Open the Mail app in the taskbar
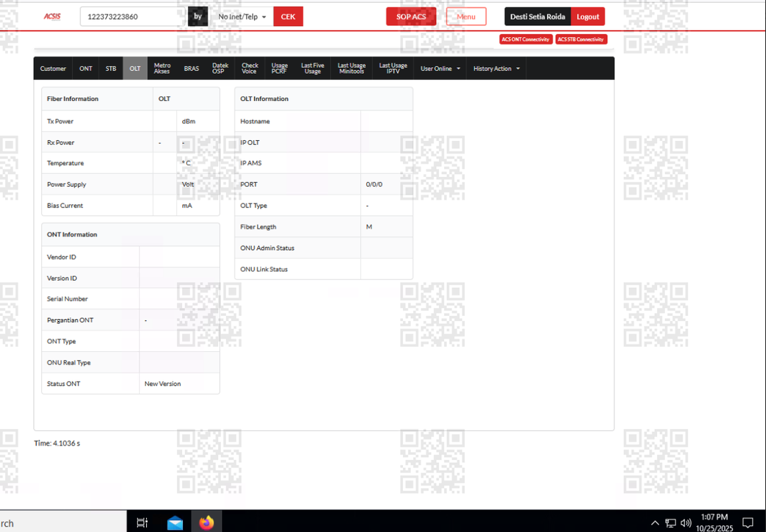Screen dimensions: 766x532 point(175,523)
